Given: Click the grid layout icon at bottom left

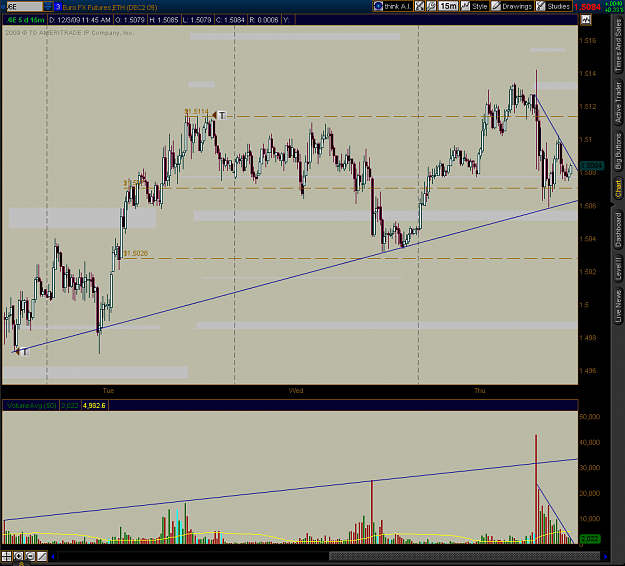Looking at the screenshot, I should pos(6,556).
